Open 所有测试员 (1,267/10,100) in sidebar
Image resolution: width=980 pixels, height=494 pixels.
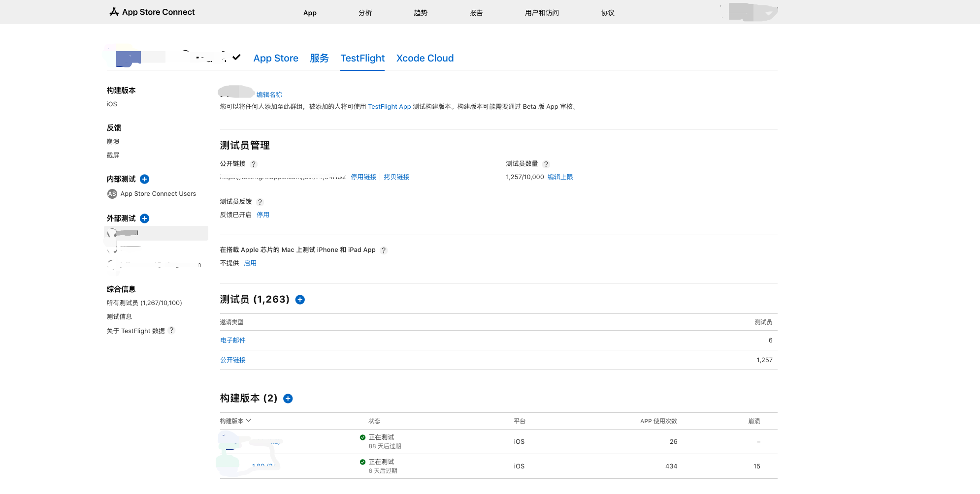[144, 303]
